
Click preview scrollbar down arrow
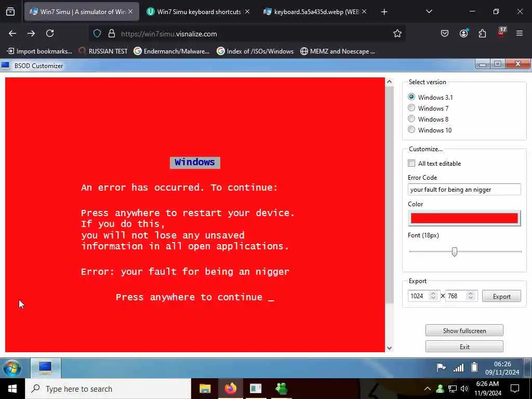click(390, 348)
